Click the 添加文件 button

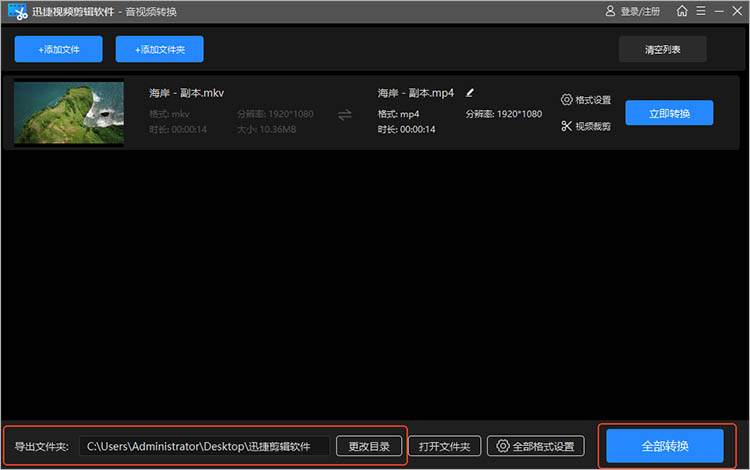click(x=58, y=49)
